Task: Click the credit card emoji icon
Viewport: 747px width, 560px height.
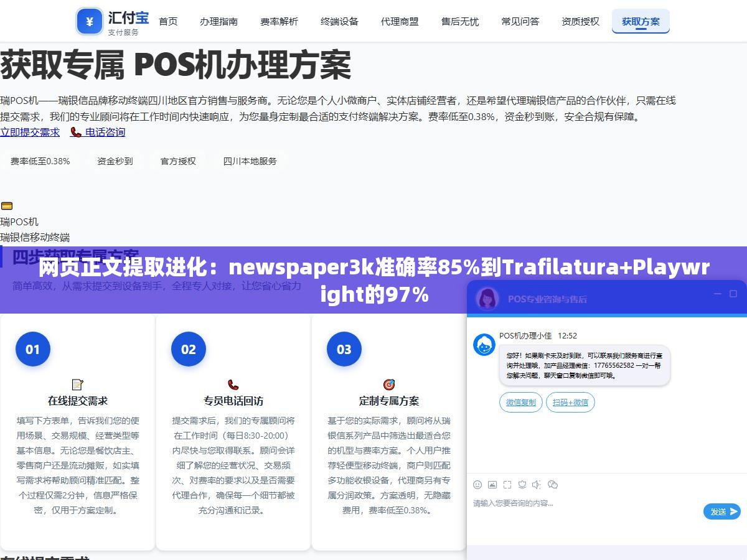Action: click(6, 206)
